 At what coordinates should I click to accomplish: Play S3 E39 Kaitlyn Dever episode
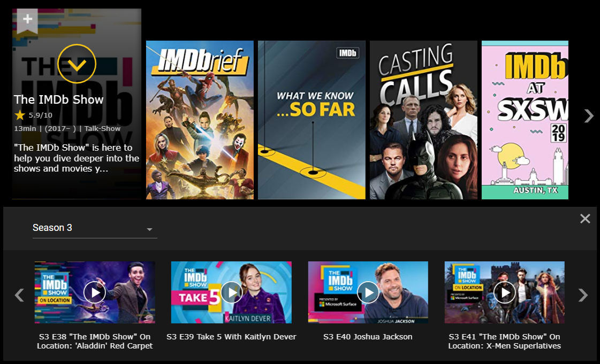(232, 292)
